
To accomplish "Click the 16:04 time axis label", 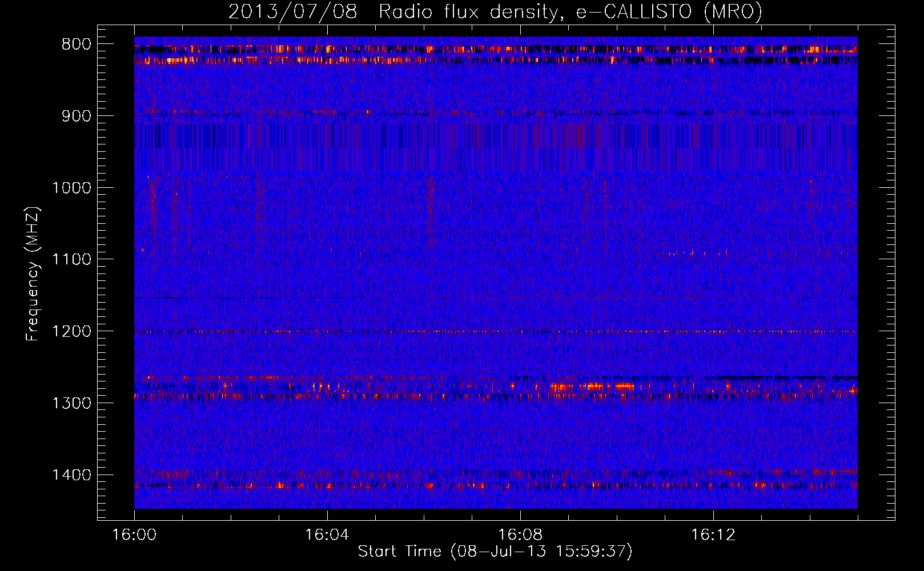I will click(x=327, y=535).
